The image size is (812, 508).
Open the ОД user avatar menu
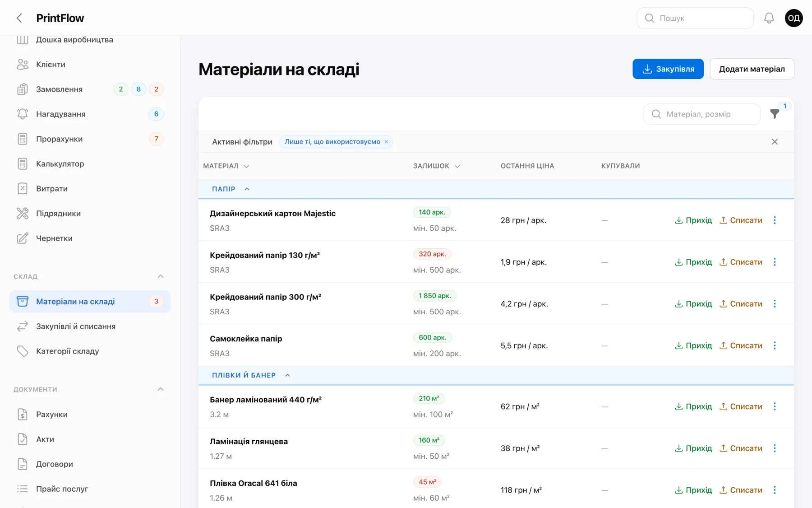tap(794, 18)
